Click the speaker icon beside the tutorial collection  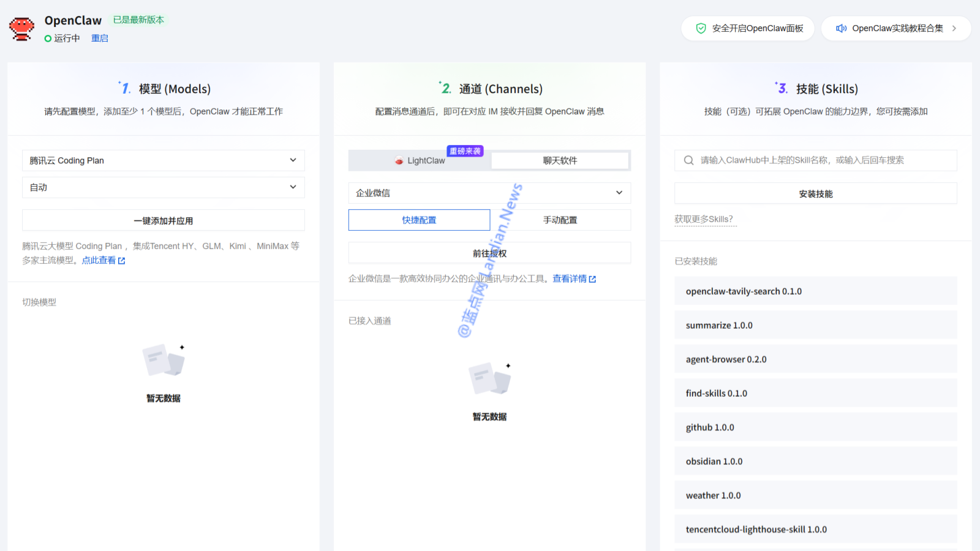[842, 28]
